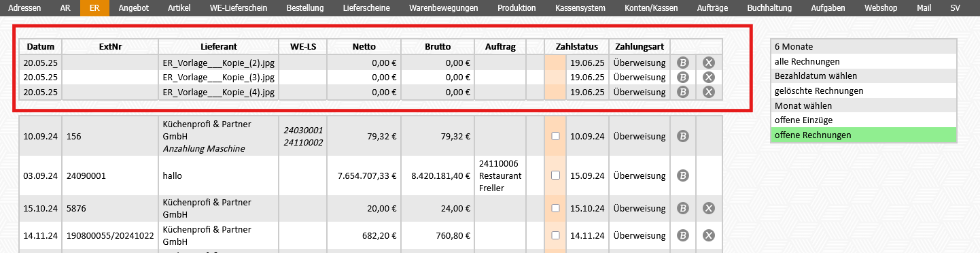Viewport: 980px width, 253px height.
Task: Delete the ER_Vorlage___Kopie_(3).jpg row with X icon
Action: 708,77
